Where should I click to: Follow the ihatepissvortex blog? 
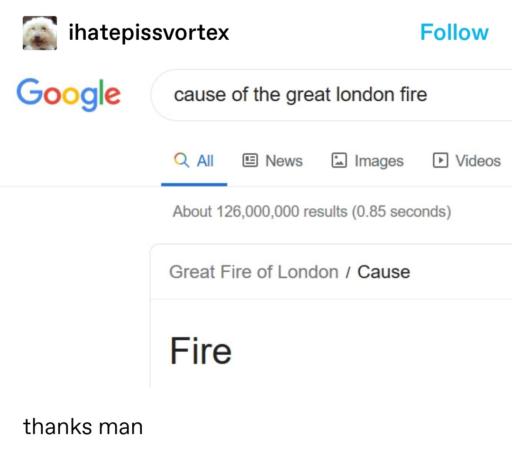click(454, 32)
